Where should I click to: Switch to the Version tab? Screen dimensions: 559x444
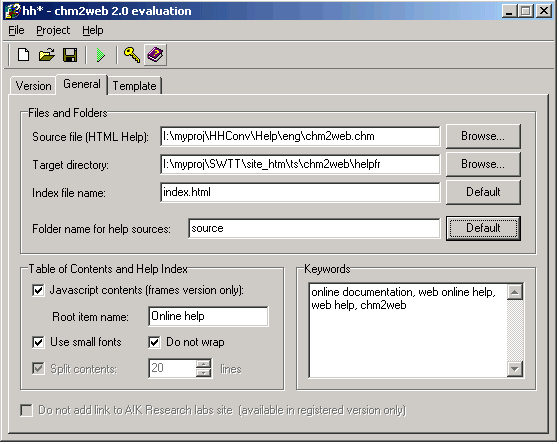[x=33, y=86]
